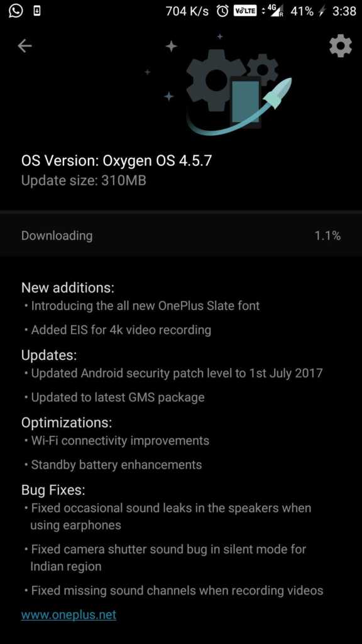Tap the back arrow icon
362x644 pixels.
coord(25,46)
